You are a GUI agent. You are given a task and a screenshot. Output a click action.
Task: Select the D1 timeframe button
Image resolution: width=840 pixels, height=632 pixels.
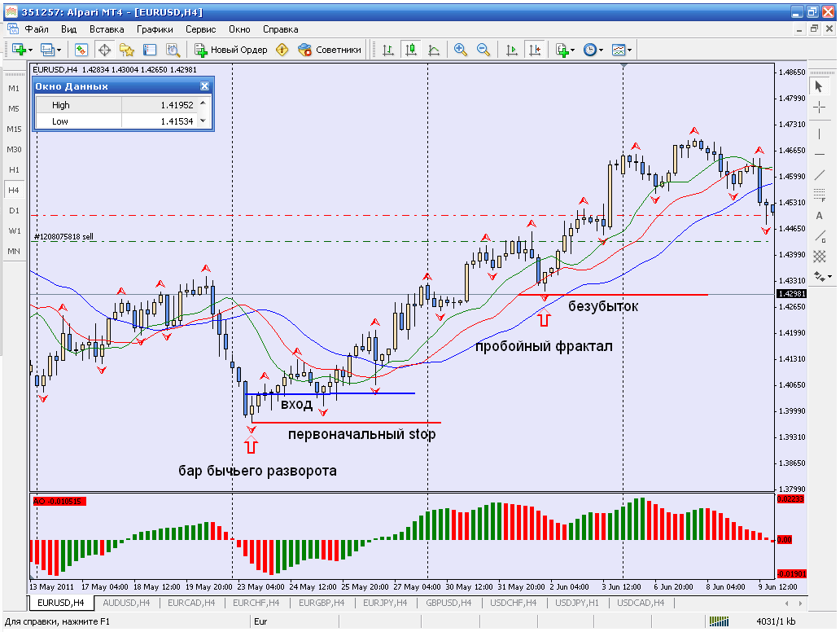14,211
